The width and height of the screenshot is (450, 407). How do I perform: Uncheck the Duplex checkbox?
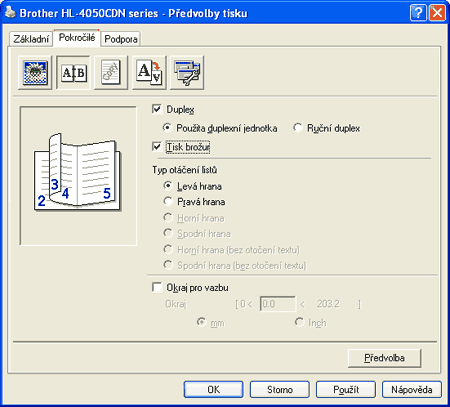coord(157,109)
